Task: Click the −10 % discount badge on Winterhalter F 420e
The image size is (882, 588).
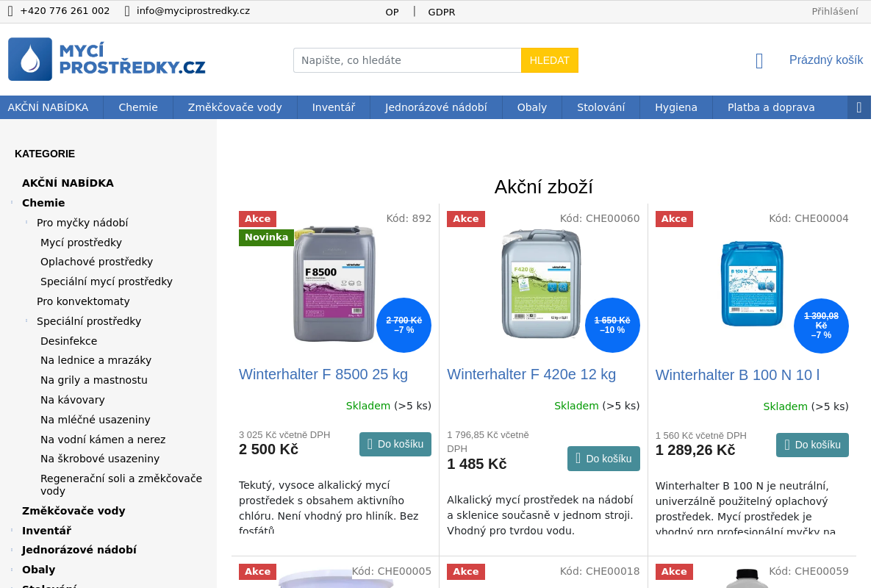Action: [x=612, y=326]
